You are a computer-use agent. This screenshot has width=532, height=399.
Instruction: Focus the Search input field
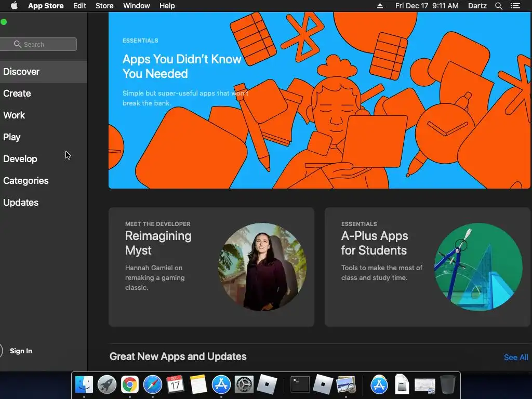[38, 44]
